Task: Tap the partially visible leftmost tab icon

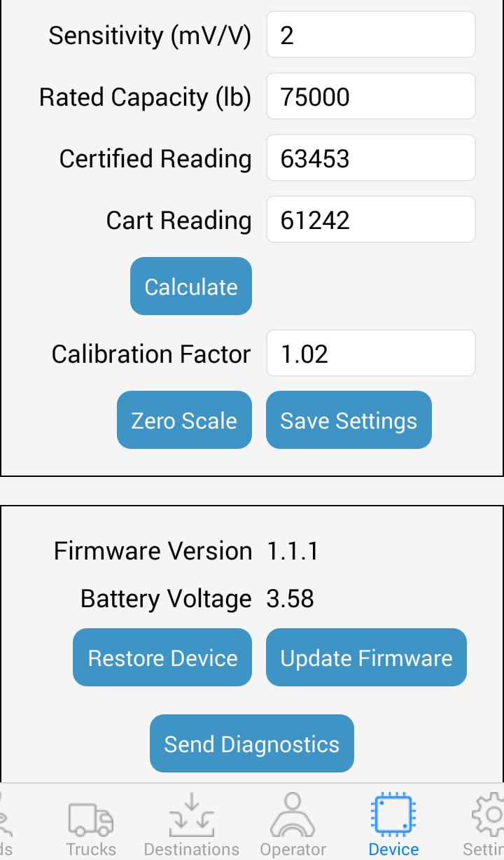Action: pyautogui.click(x=6, y=815)
